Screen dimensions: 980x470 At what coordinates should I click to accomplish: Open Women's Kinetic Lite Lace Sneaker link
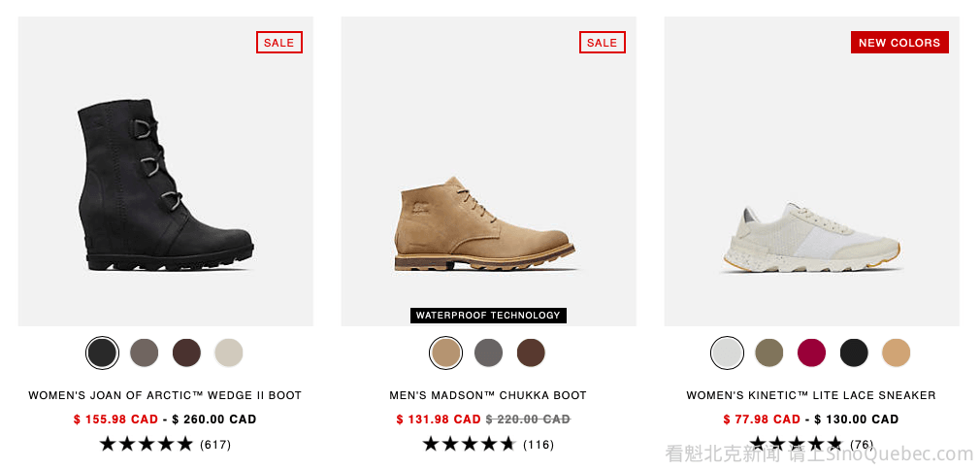pos(811,395)
